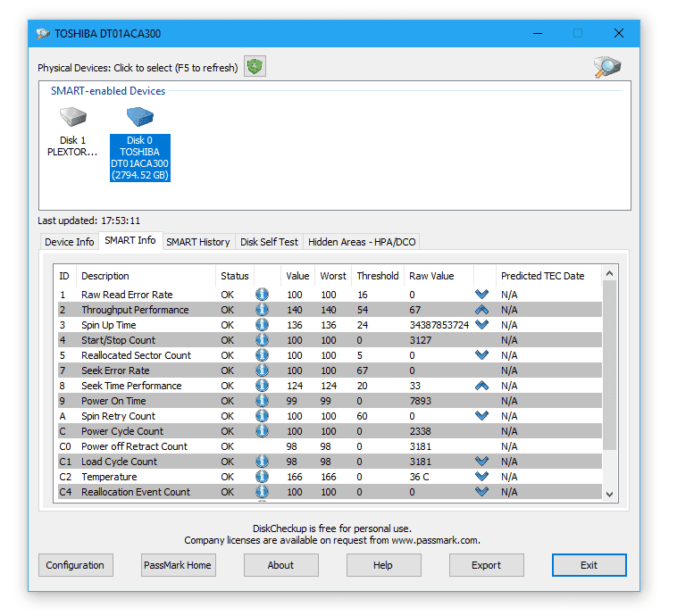The height and width of the screenshot is (616, 677).
Task: Select the SMART Info tab
Action: tap(130, 240)
